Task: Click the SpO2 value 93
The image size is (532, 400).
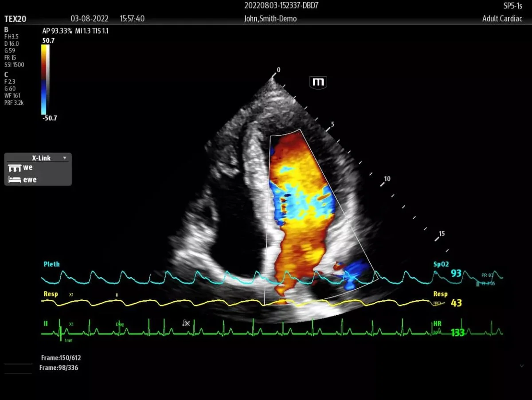Action: pyautogui.click(x=456, y=274)
